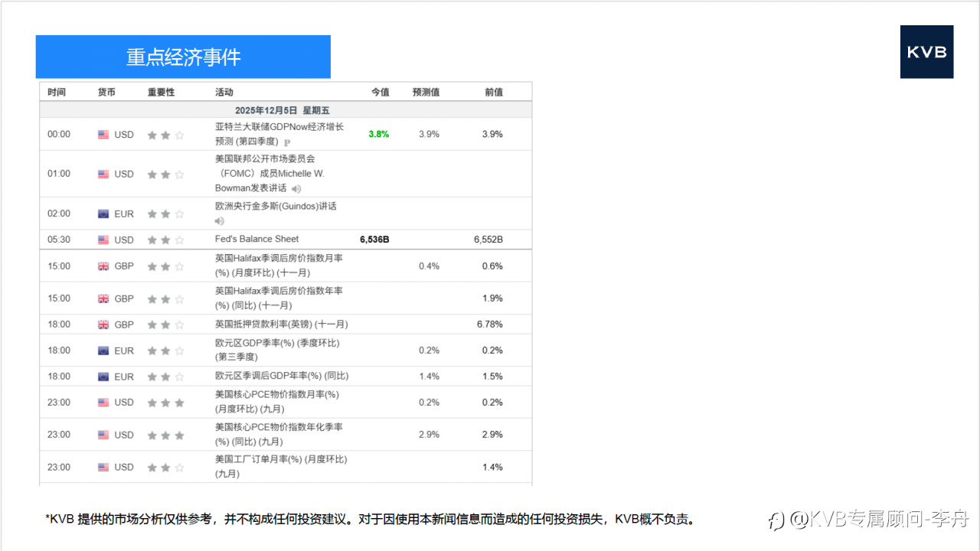Viewport: 980px width, 551px height.
Task: Click the EU flag in the 02:00 row
Action: click(103, 214)
